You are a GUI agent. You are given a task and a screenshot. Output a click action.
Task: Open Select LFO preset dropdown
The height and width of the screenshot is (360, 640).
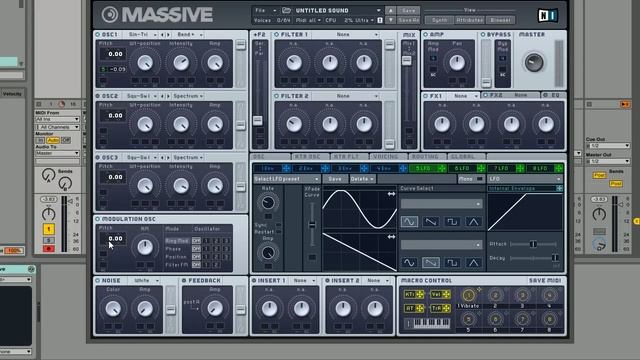(x=287, y=179)
